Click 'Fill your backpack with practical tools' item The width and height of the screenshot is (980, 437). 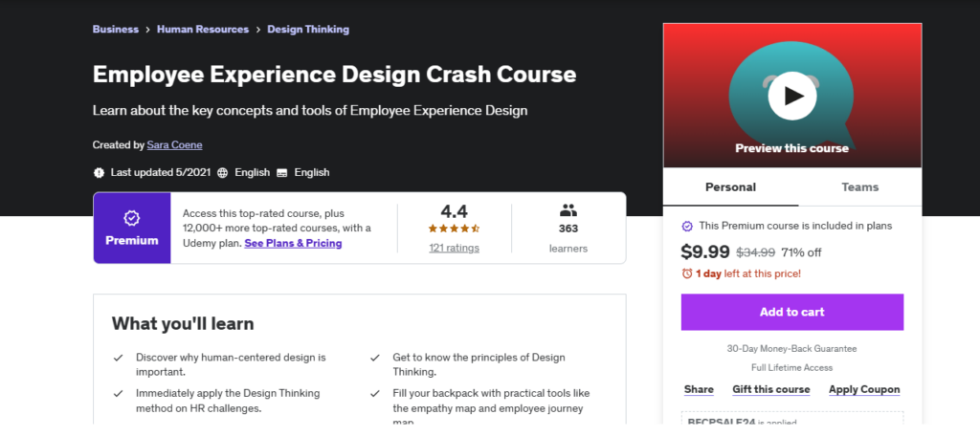coord(491,405)
